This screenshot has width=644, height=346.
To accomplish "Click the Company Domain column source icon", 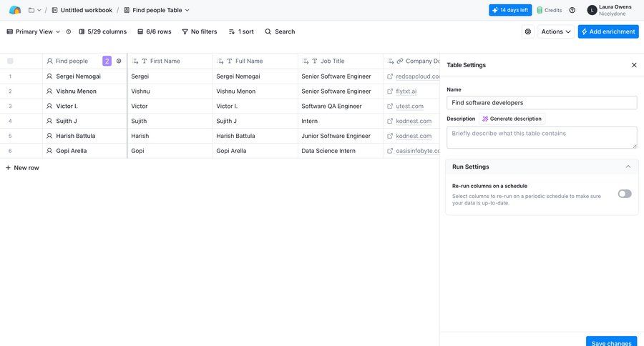I will coord(391,61).
